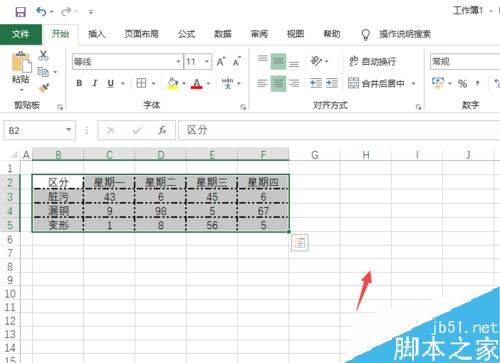Open the 合并后居中 dropdown arrow

pos(413,83)
